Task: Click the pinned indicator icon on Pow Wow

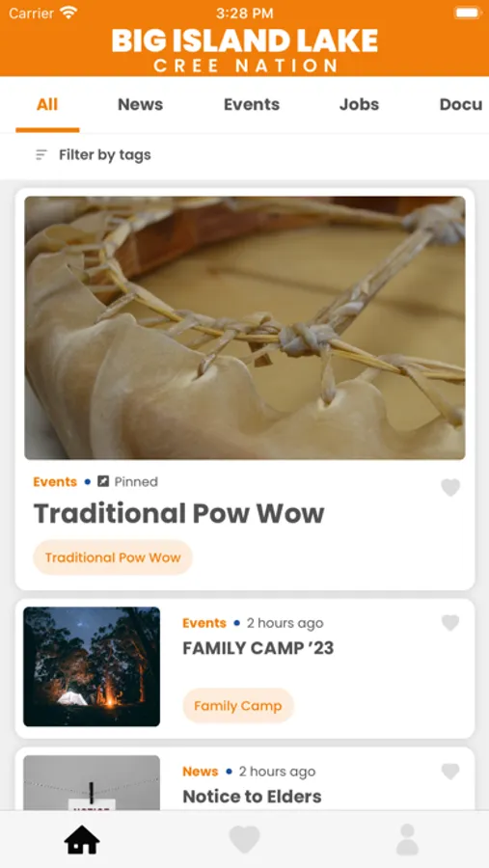Action: click(x=103, y=481)
